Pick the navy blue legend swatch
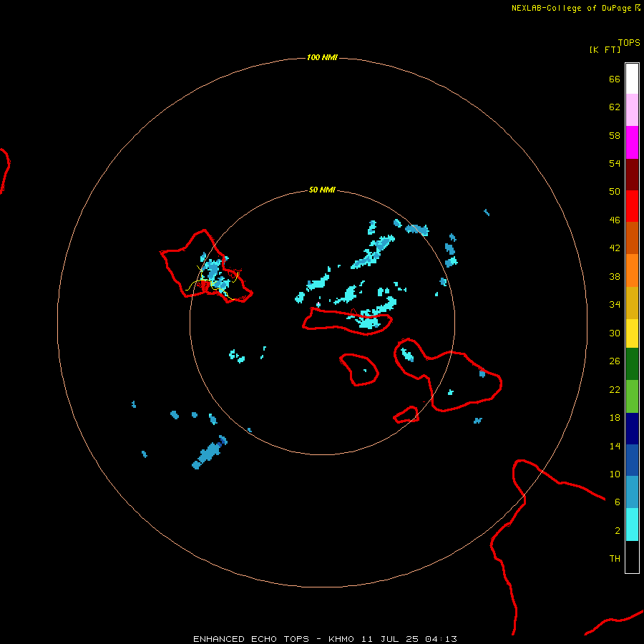 632,429
